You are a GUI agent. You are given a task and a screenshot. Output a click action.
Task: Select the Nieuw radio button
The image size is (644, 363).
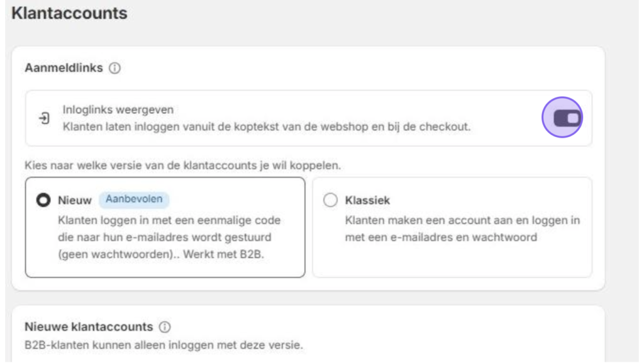click(x=43, y=200)
